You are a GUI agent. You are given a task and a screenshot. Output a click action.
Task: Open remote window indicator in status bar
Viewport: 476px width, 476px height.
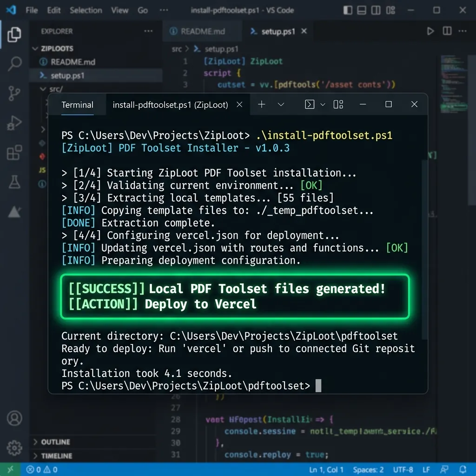click(10, 469)
